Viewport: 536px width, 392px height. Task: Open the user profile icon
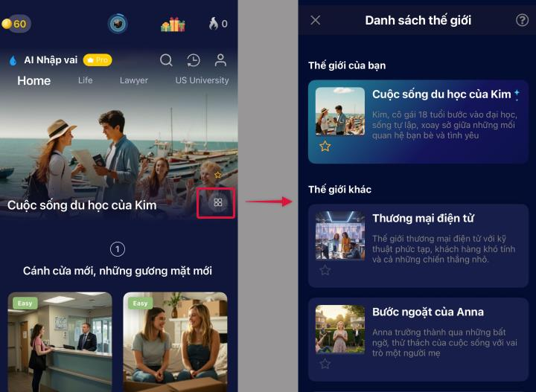[220, 60]
